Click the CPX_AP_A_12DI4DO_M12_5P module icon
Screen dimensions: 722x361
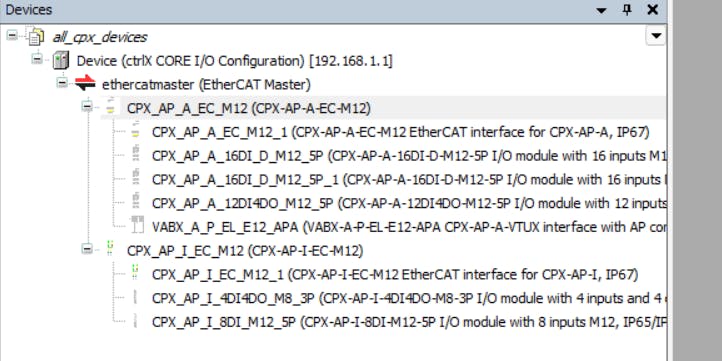[135, 202]
